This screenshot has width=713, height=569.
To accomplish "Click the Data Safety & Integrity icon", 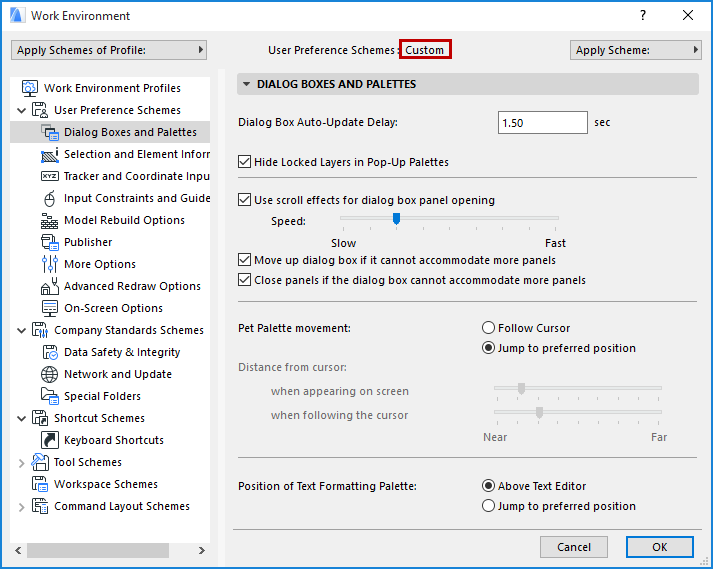I will pyautogui.click(x=50, y=352).
